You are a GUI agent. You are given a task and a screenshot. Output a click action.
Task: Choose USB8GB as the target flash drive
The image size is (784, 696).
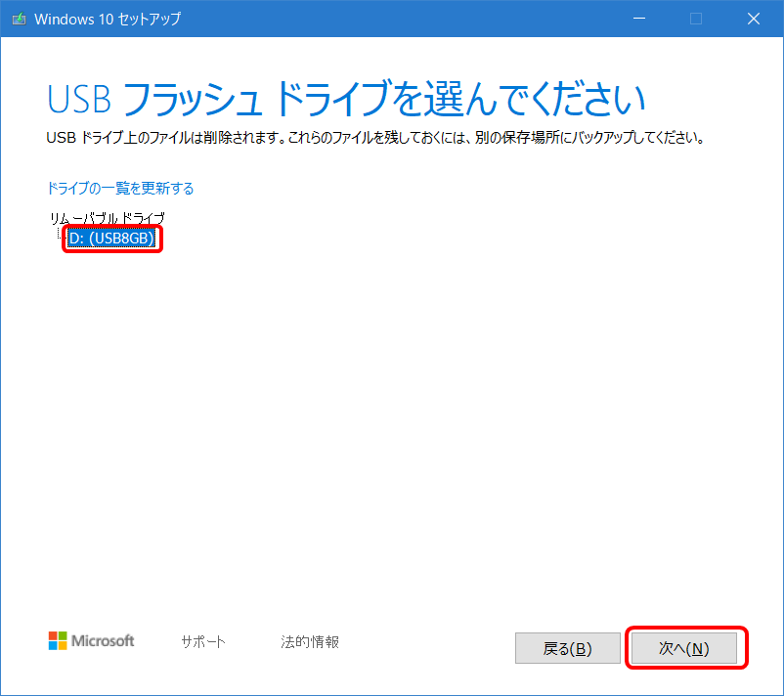click(x=110, y=238)
